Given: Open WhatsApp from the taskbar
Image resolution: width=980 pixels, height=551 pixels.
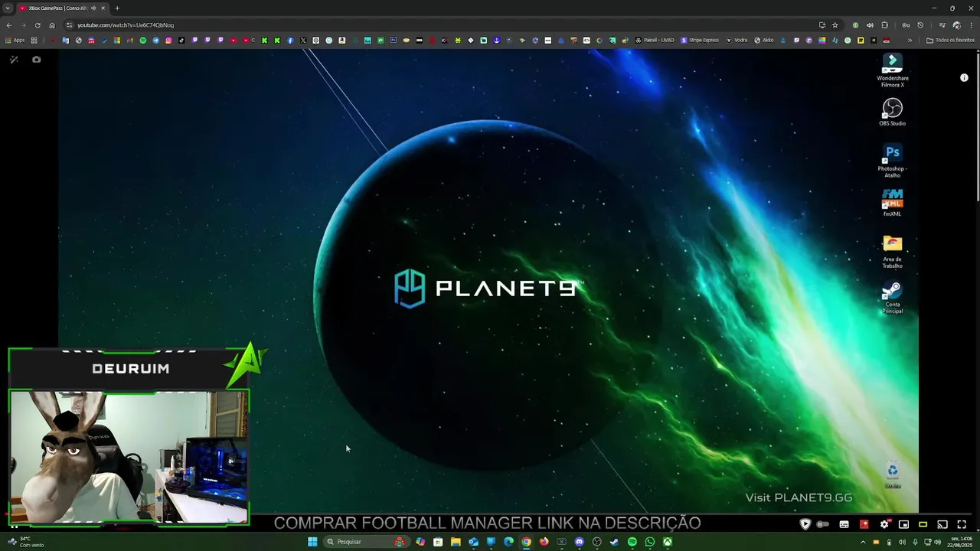Looking at the screenshot, I should click(x=649, y=542).
